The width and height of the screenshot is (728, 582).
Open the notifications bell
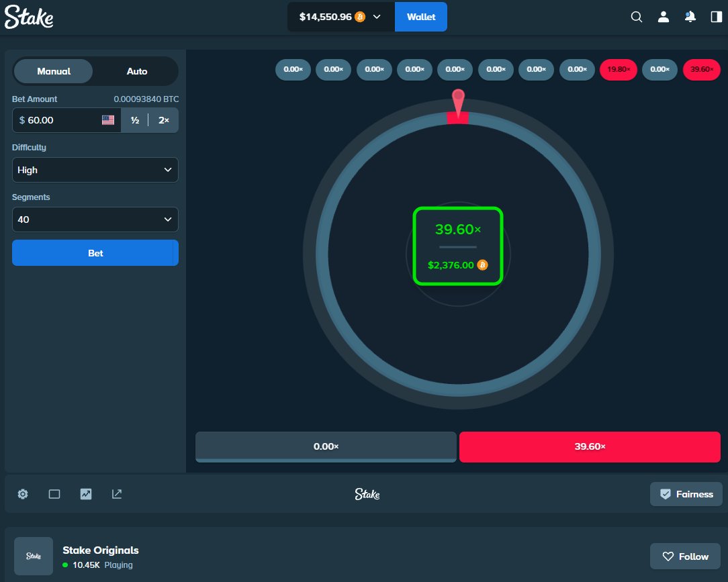click(x=690, y=17)
